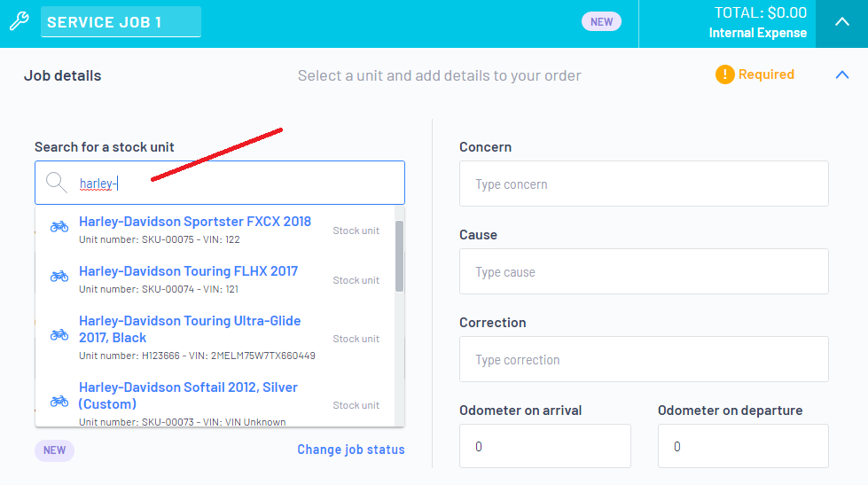This screenshot has height=485, width=868.
Task: Click the wrench service job icon
Action: [20, 21]
